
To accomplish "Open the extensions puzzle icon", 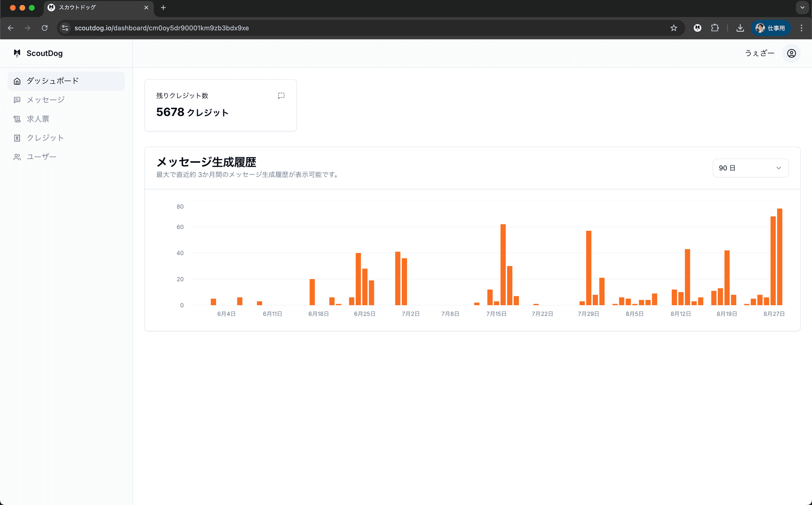I will tap(715, 28).
